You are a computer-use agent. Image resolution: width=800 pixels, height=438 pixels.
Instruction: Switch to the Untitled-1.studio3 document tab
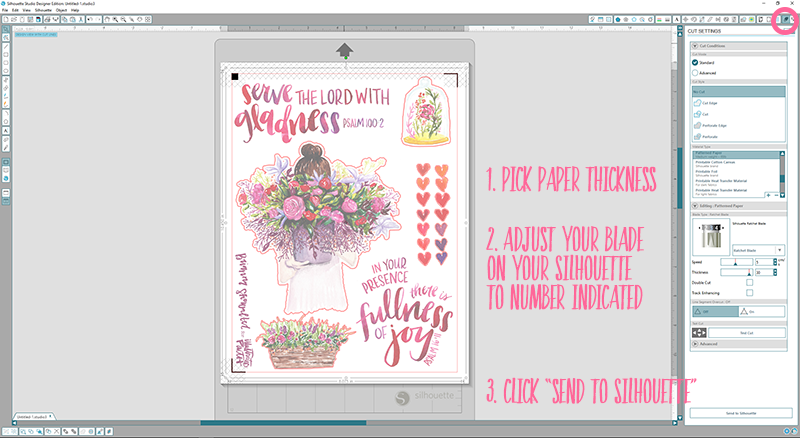(x=32, y=417)
